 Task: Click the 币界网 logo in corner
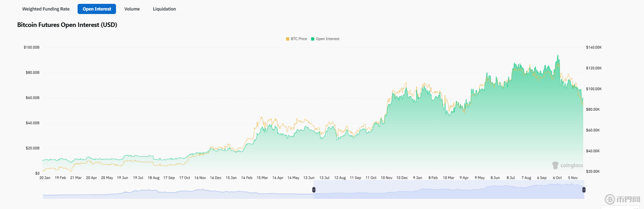(x=623, y=200)
